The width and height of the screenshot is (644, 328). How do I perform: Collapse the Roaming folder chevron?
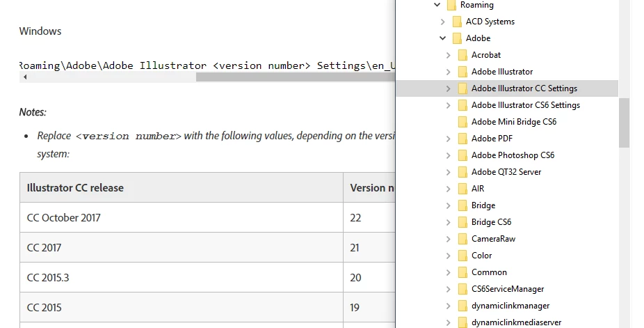[437, 5]
